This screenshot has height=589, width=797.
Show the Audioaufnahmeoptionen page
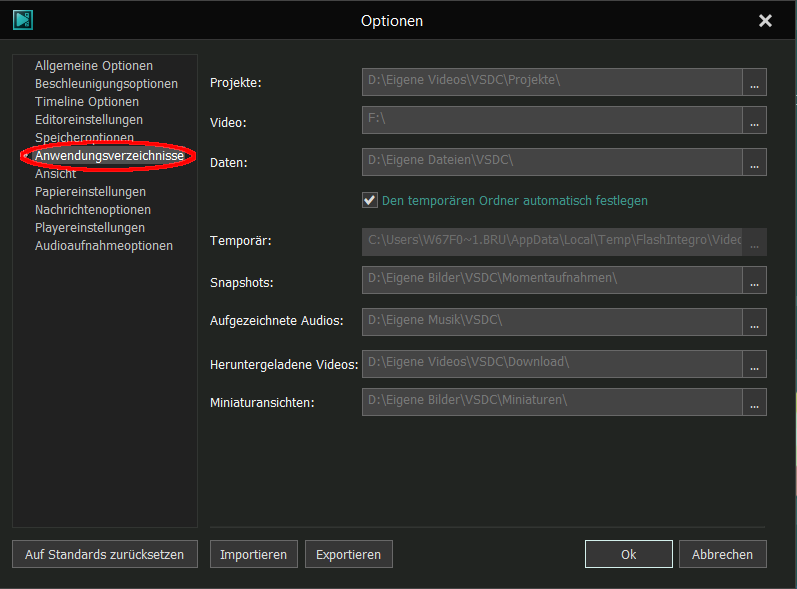tap(104, 246)
